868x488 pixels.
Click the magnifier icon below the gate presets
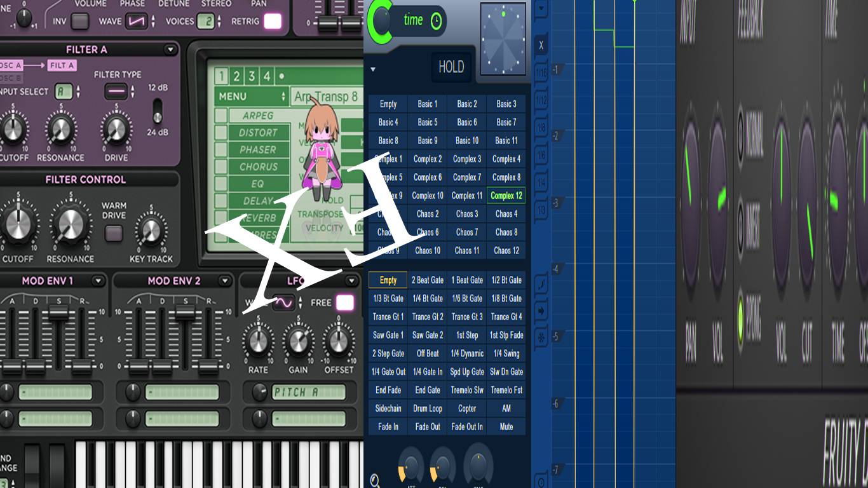(375, 481)
